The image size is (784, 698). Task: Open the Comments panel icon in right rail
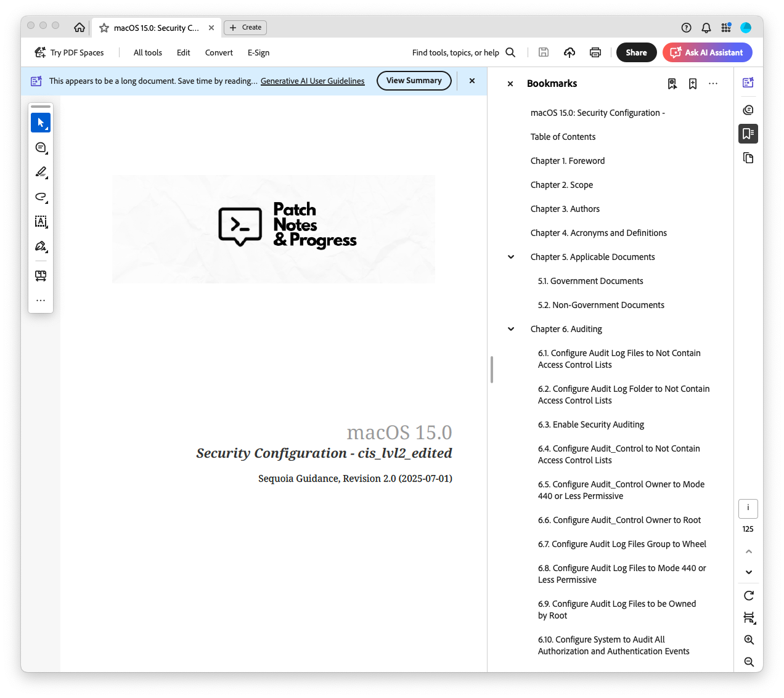pos(748,110)
